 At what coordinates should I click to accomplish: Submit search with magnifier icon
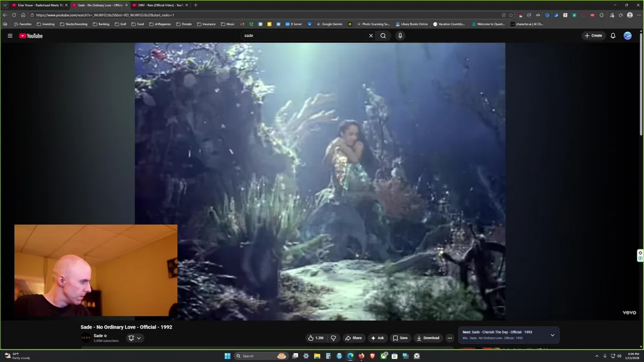pyautogui.click(x=383, y=36)
